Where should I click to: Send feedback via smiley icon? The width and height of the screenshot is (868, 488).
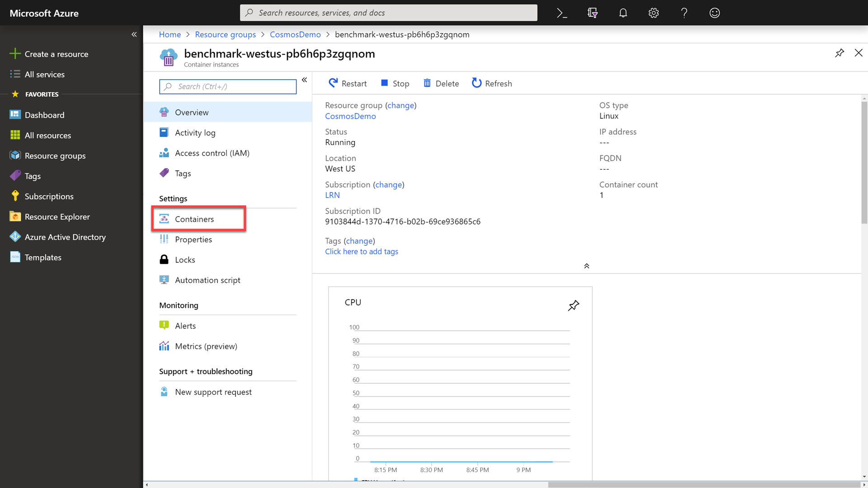point(714,13)
